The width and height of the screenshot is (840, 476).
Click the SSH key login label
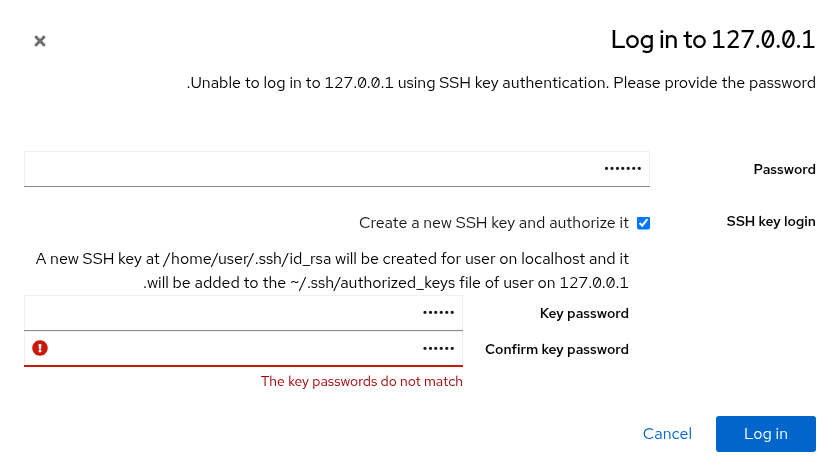click(x=771, y=222)
